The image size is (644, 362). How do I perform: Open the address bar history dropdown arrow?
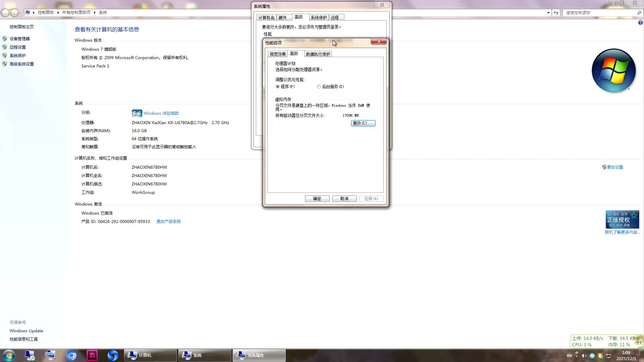click(549, 12)
